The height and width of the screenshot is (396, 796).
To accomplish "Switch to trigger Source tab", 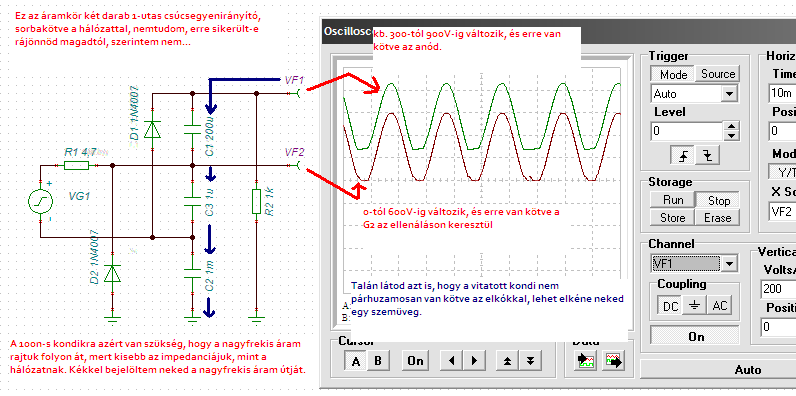I will [x=718, y=74].
